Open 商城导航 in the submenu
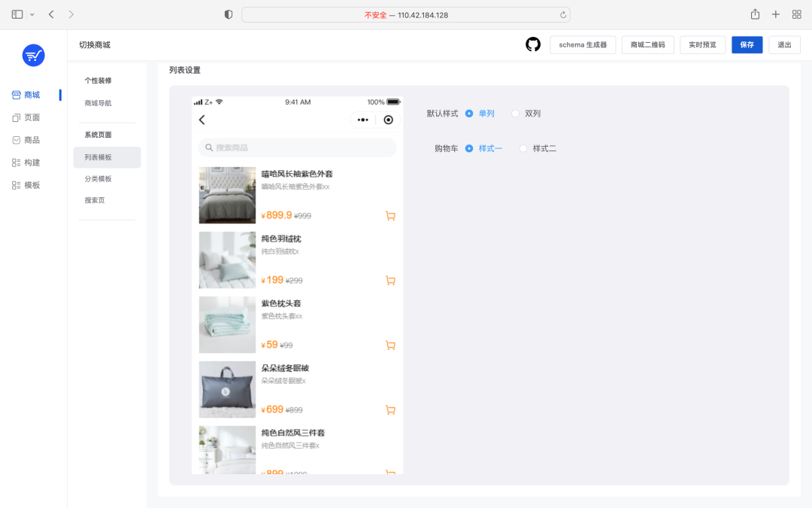The height and width of the screenshot is (508, 812). (x=98, y=103)
